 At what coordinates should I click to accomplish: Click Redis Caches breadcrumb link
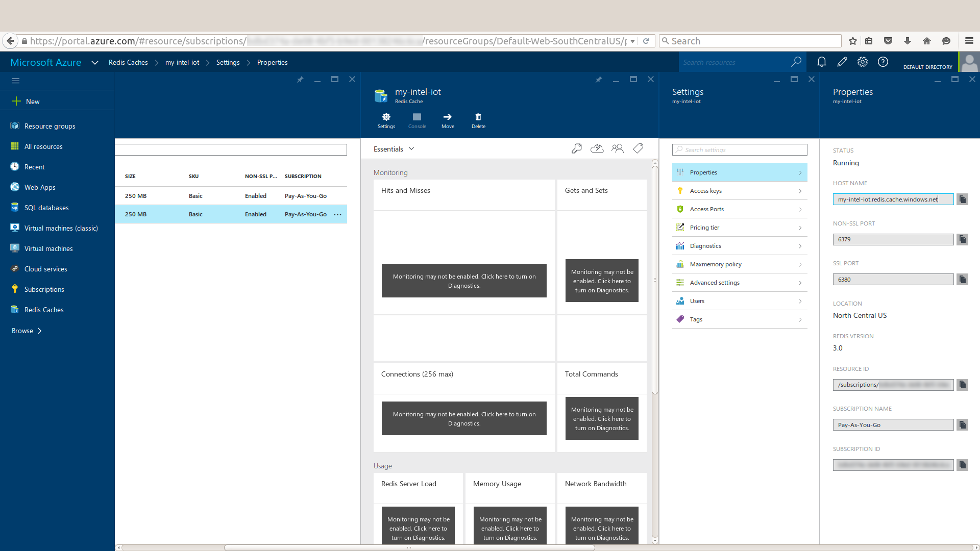[128, 62]
